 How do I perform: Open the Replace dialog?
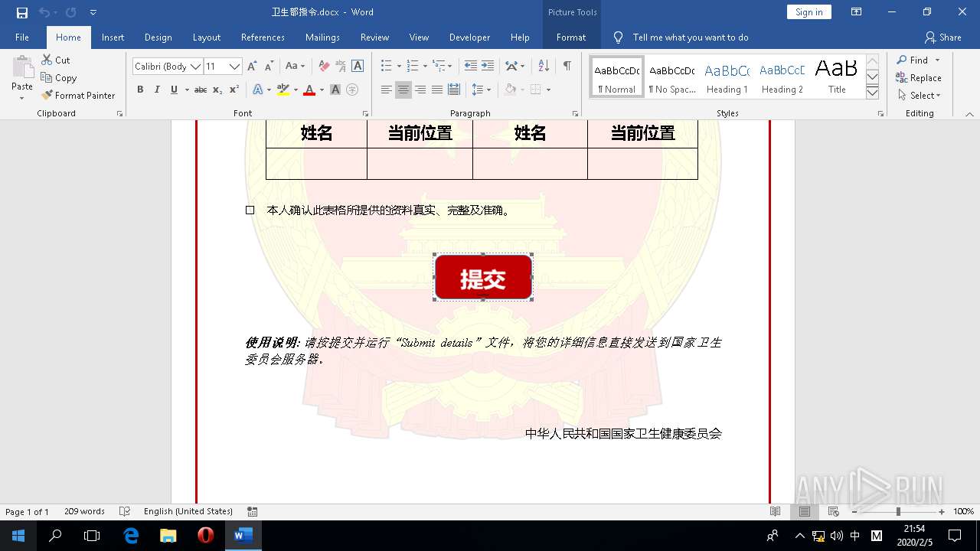point(919,77)
